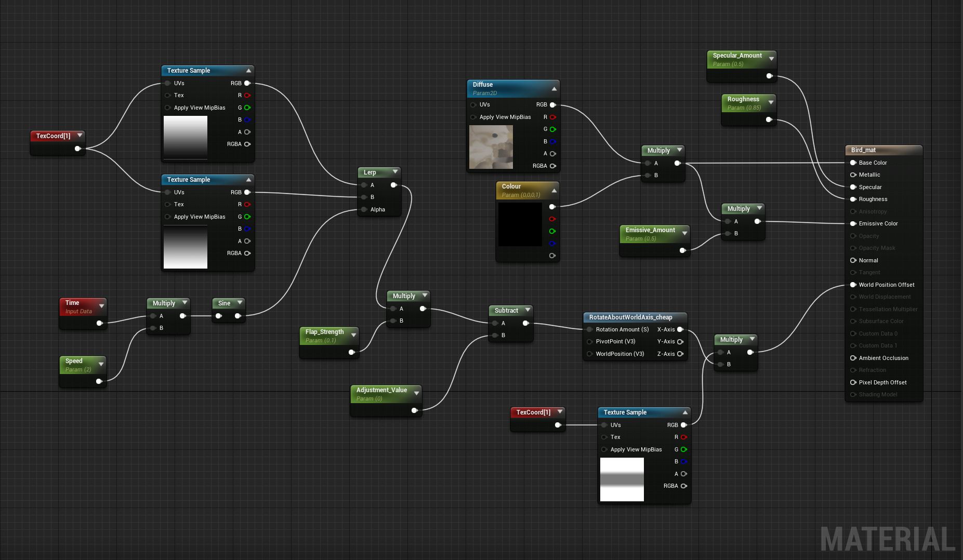
Task: Click the Base Color input pin on Bird_mat
Action: (853, 163)
